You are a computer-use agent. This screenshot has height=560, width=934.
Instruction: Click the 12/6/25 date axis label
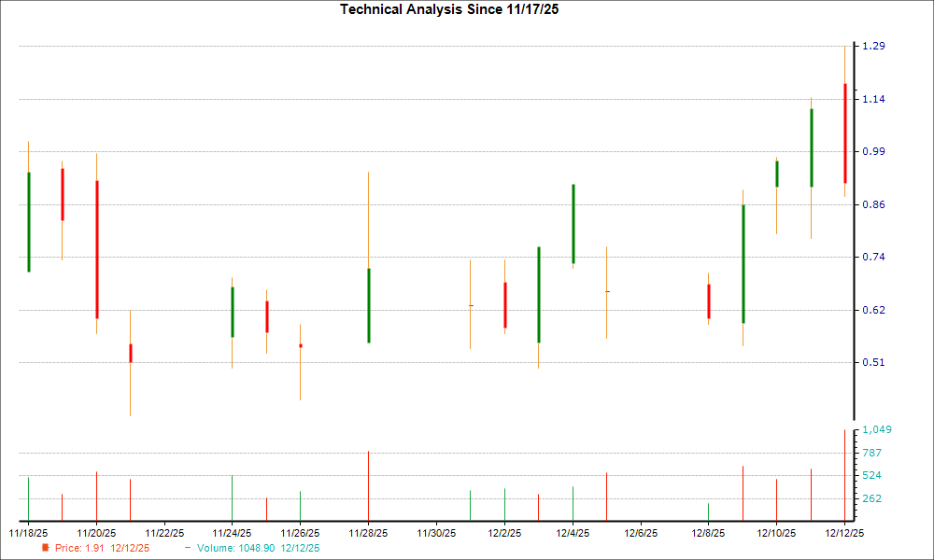[x=642, y=532]
